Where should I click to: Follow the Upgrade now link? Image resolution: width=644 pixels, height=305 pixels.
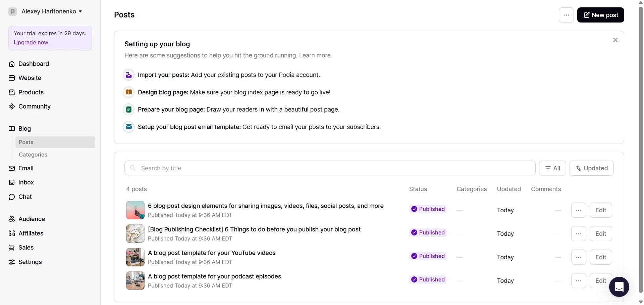(x=31, y=42)
